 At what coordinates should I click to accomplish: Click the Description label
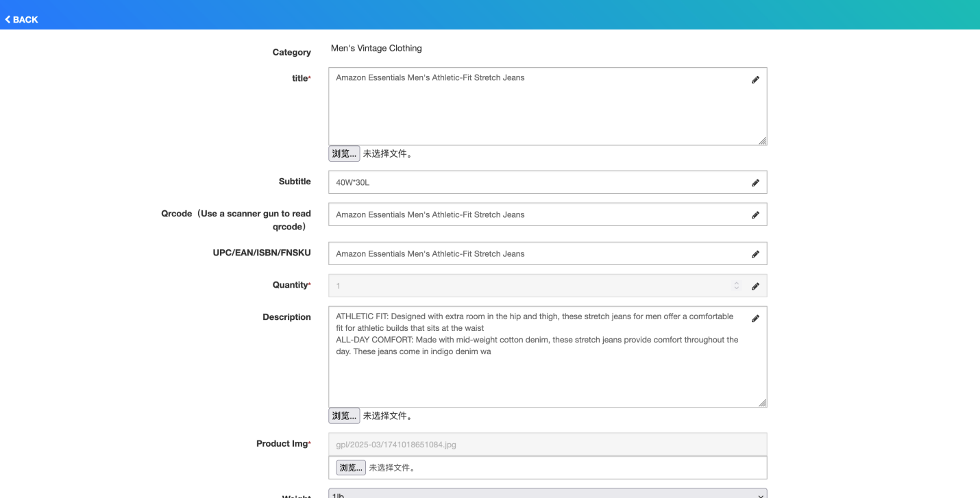click(286, 317)
